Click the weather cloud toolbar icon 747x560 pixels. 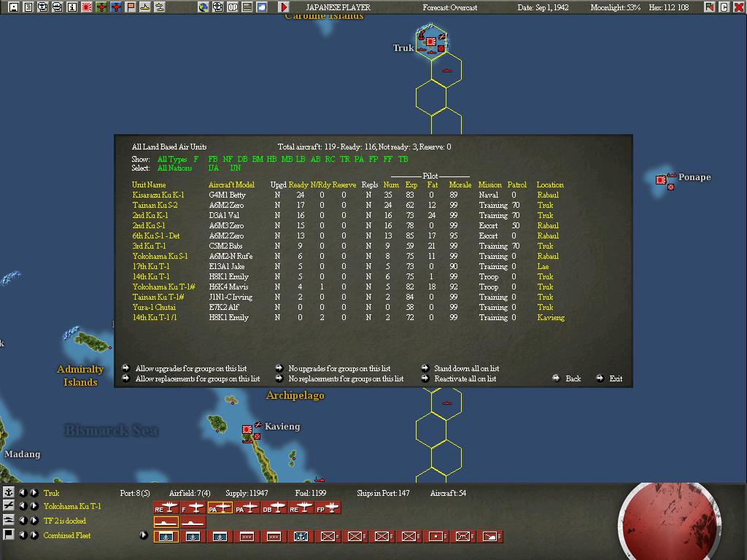pos(262,7)
